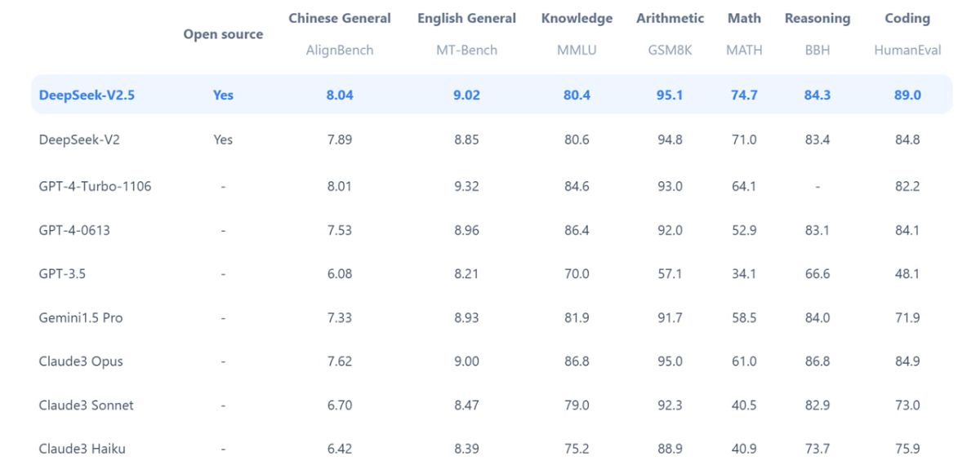The height and width of the screenshot is (474, 980).
Task: Select GPT-3.5's GSM8K score 57.1
Action: pos(670,273)
